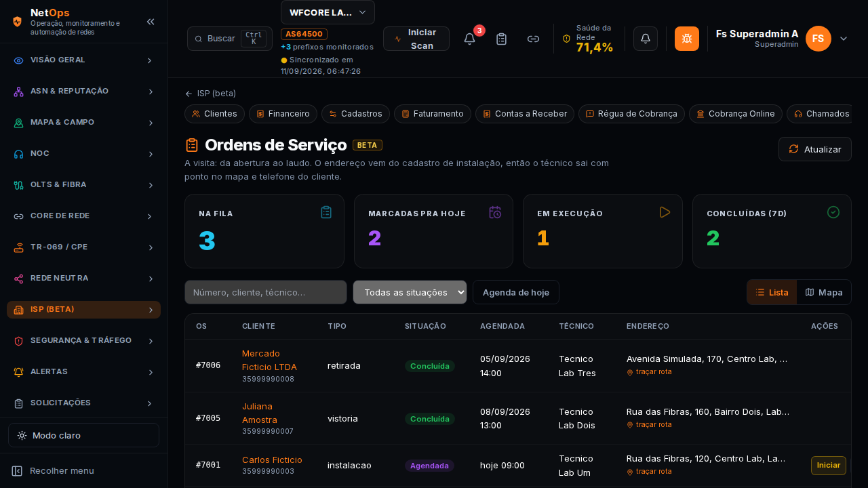
Task: Click the Mapa & Campo map-pin icon
Action: click(x=18, y=123)
